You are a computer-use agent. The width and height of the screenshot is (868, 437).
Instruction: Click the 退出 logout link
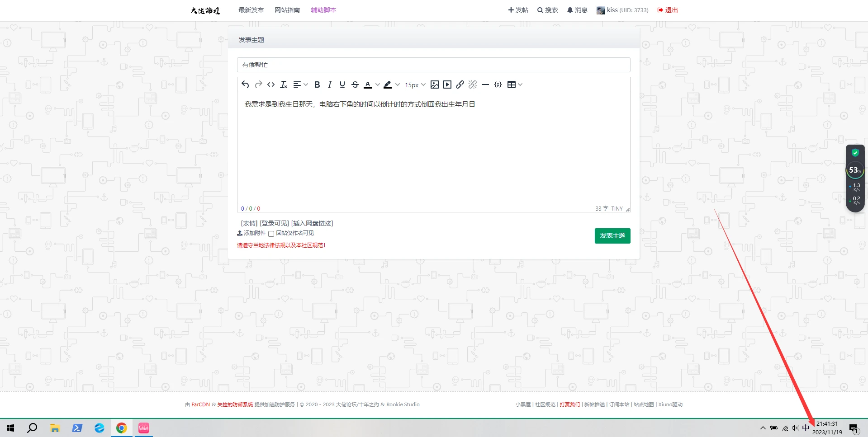[668, 10]
